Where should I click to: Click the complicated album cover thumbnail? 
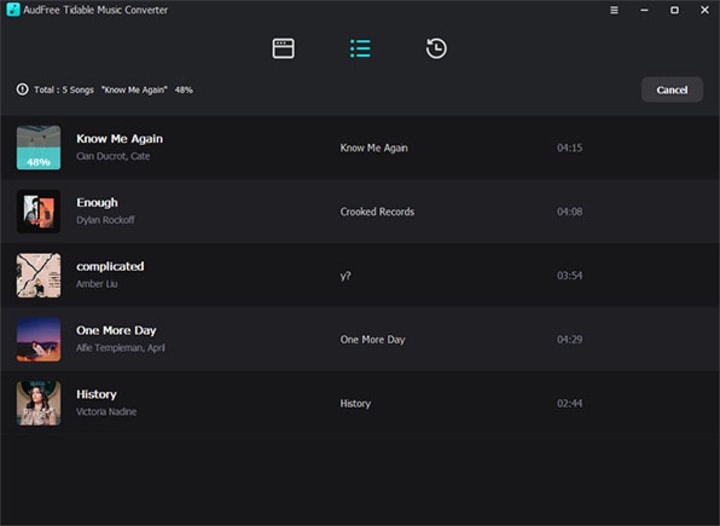coord(39,275)
